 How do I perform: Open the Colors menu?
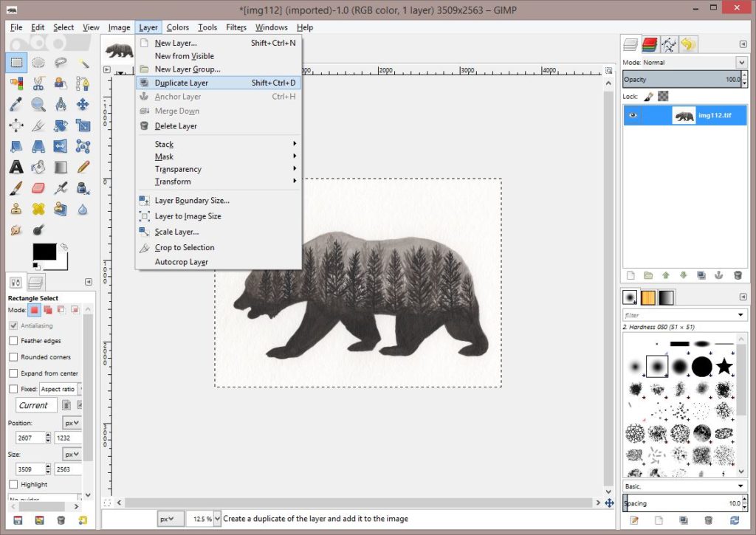[177, 27]
